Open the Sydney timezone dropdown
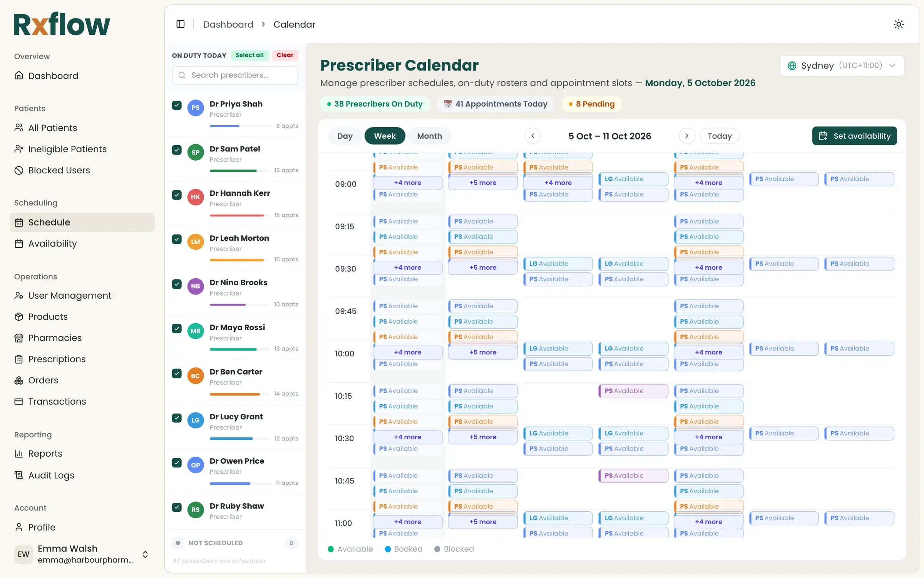Image resolution: width=924 pixels, height=578 pixels. coord(842,66)
